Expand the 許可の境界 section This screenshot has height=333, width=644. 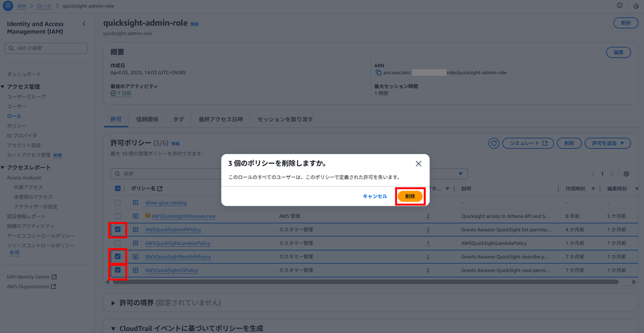[x=112, y=303]
